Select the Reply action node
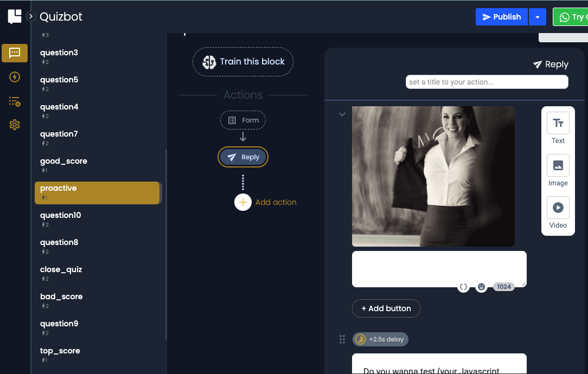 tap(243, 157)
